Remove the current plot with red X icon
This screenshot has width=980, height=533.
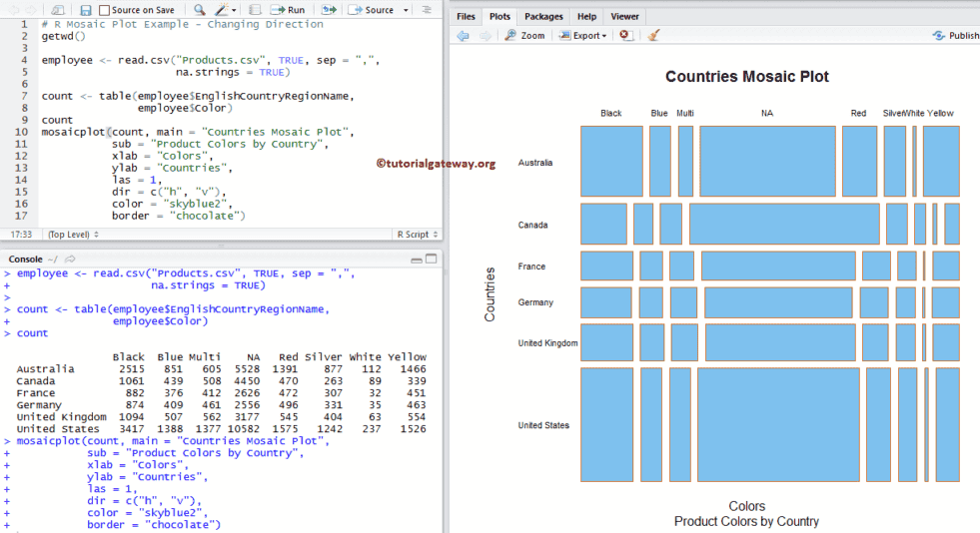pyautogui.click(x=625, y=36)
